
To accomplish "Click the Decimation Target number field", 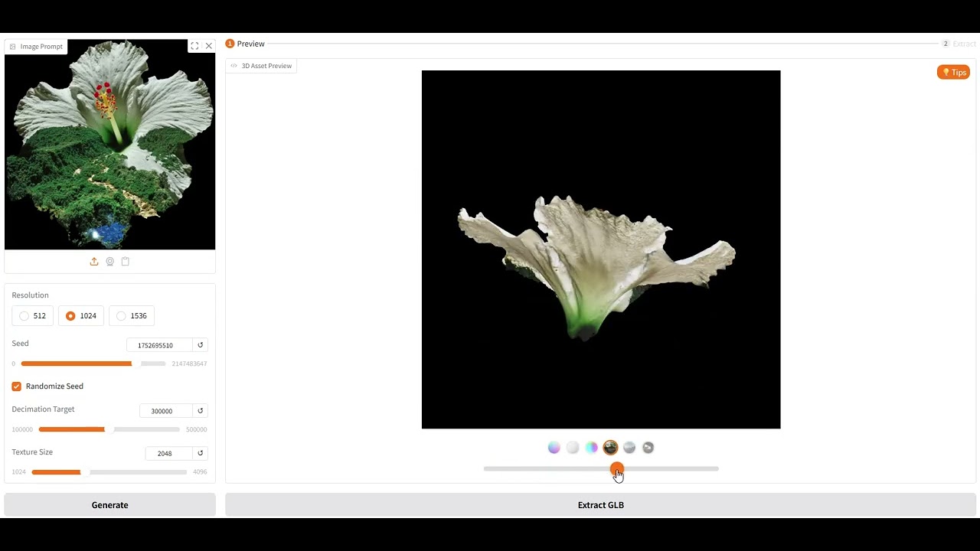I will tap(166, 411).
